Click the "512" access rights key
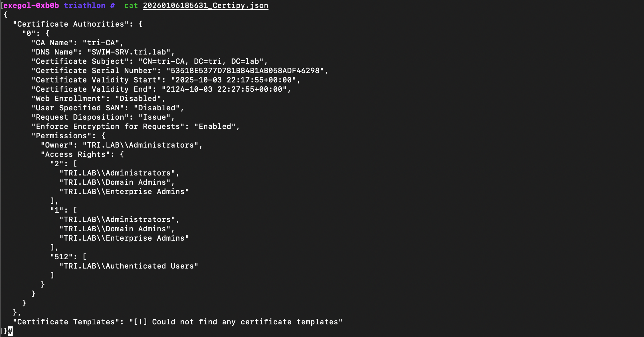644x337 pixels. 61,257
